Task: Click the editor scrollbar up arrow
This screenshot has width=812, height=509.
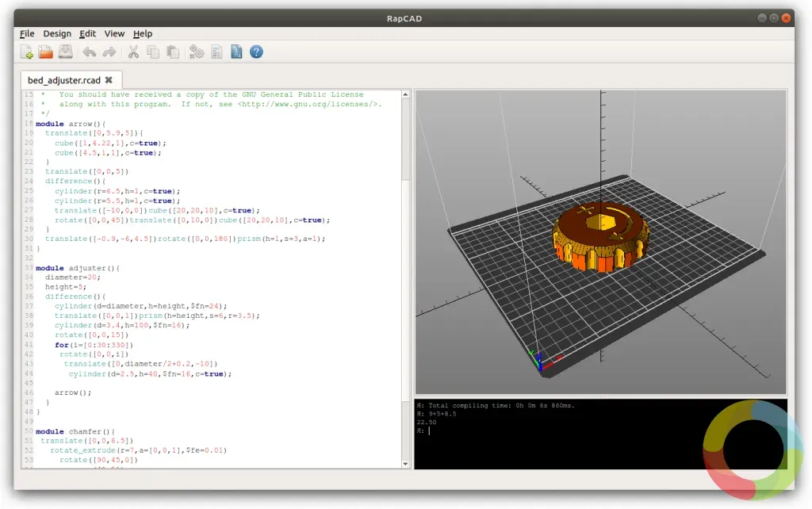Action: (x=405, y=94)
